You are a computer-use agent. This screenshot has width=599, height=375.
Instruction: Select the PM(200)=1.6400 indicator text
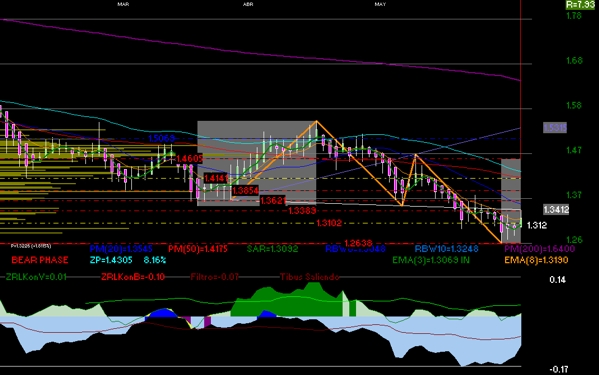click(539, 249)
